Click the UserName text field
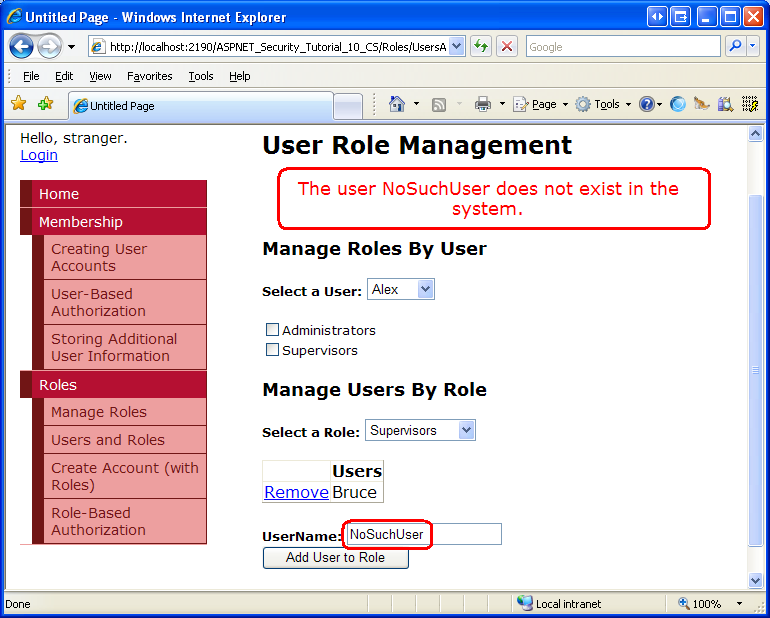 (x=422, y=534)
